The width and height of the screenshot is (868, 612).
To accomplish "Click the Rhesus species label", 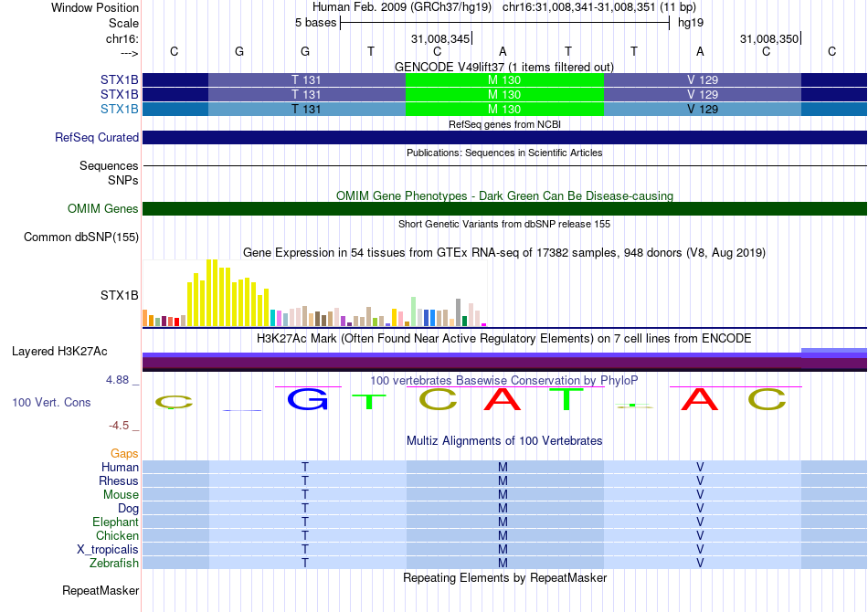I will 119,480.
